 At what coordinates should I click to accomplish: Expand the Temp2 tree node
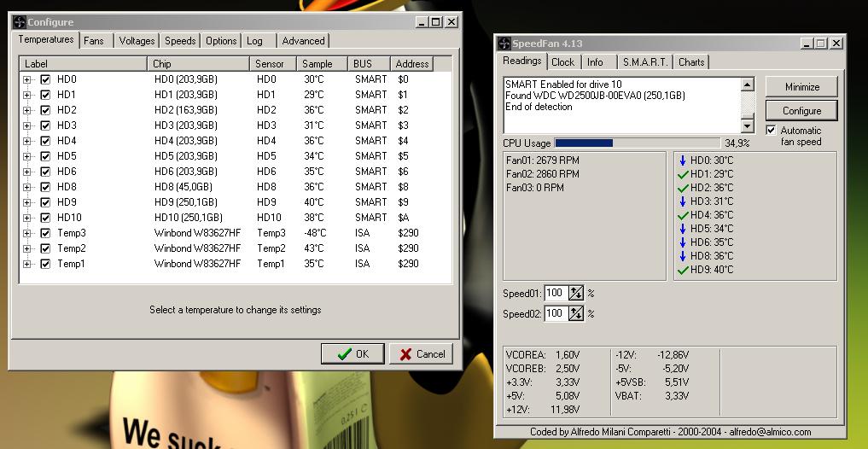26,248
